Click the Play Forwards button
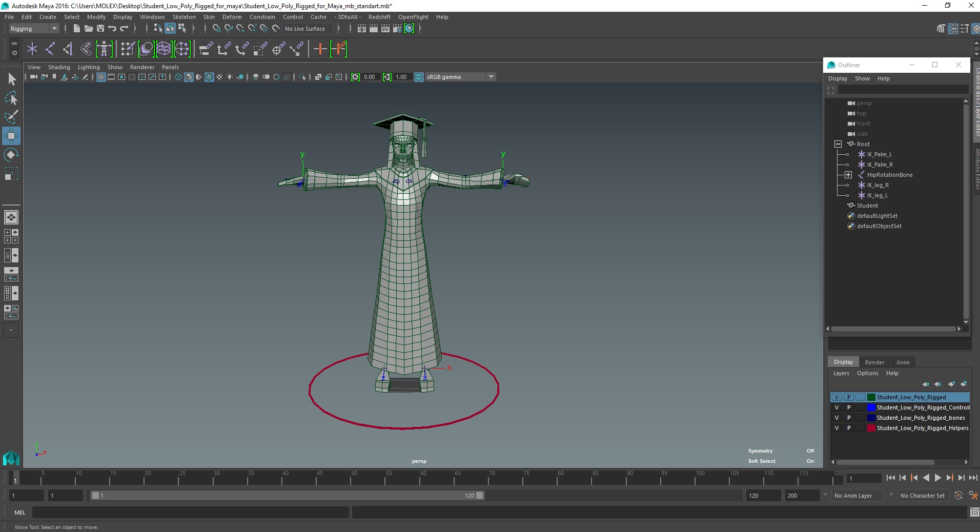980x532 pixels. tap(937, 478)
